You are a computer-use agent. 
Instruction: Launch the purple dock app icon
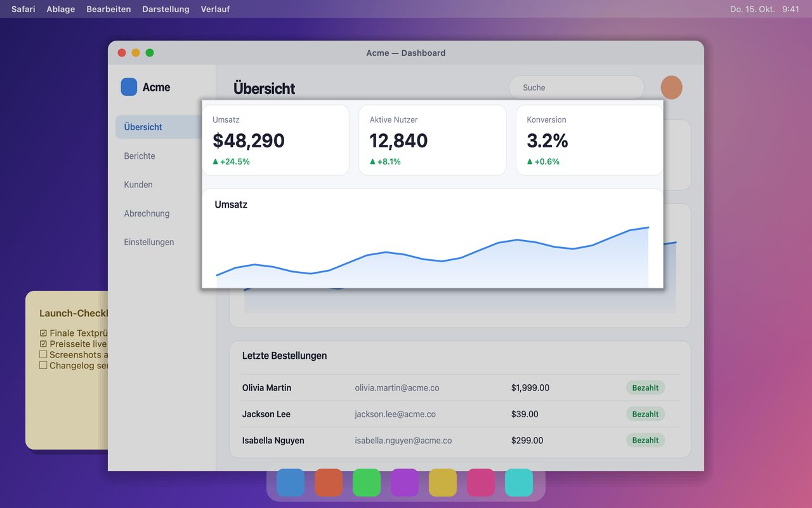(x=405, y=483)
